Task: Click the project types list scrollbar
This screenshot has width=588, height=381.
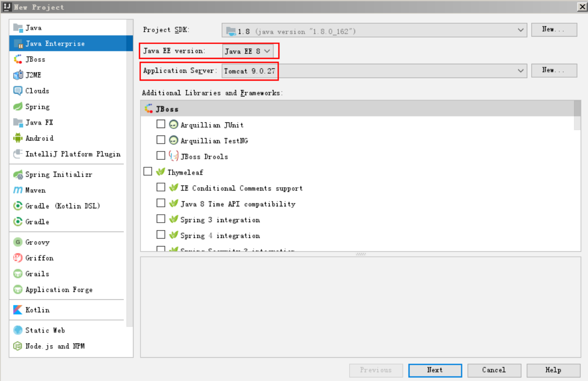Action: pos(130,173)
